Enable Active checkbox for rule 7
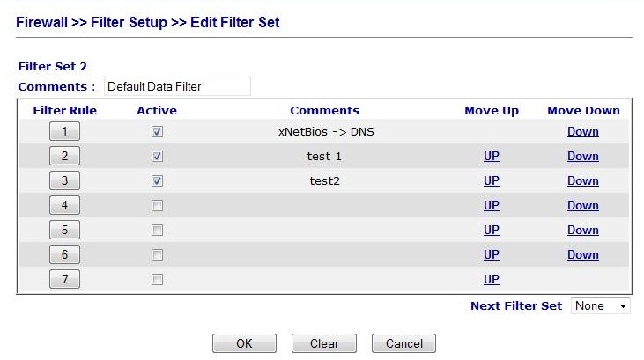The image size is (644, 360). [157, 280]
